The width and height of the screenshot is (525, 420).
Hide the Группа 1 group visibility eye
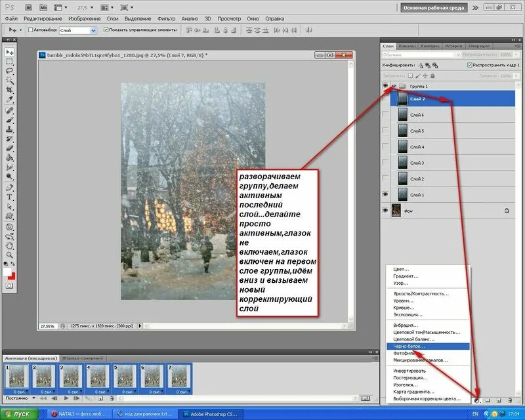(x=385, y=86)
